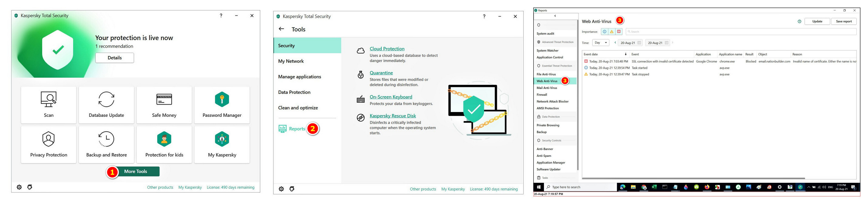Toggle critical events importance filter
This screenshot has width=868, height=204.
[619, 32]
